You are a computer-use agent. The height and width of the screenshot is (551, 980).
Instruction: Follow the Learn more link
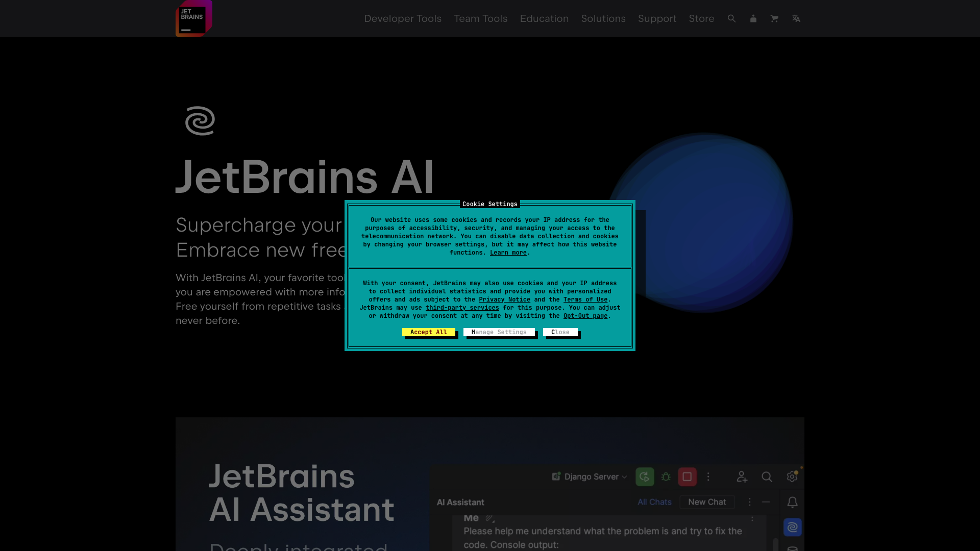pyautogui.click(x=508, y=253)
